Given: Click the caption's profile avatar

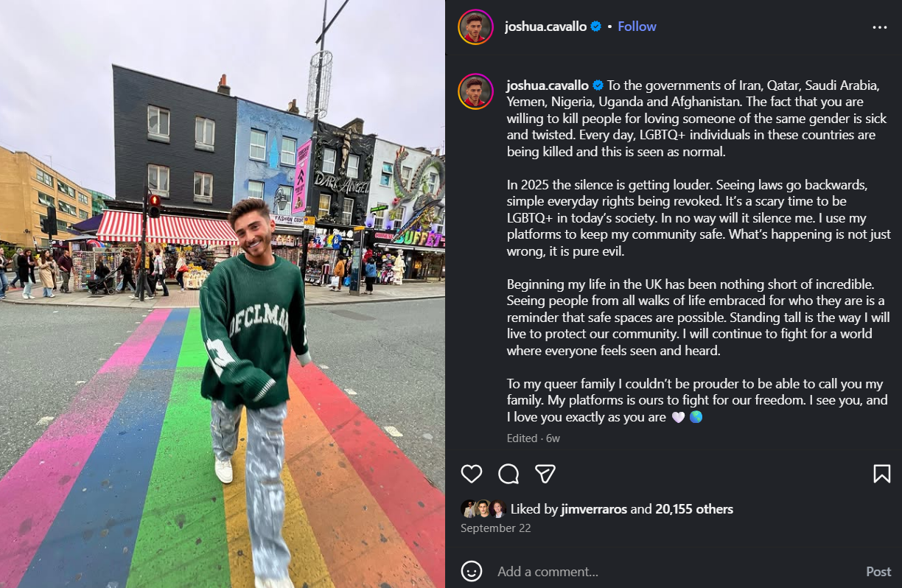Looking at the screenshot, I should [x=475, y=91].
